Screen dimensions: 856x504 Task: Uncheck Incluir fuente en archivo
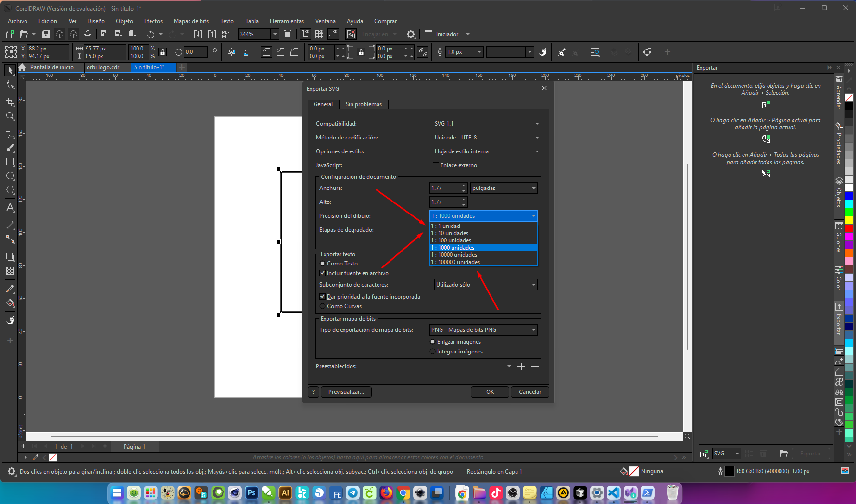[322, 273]
